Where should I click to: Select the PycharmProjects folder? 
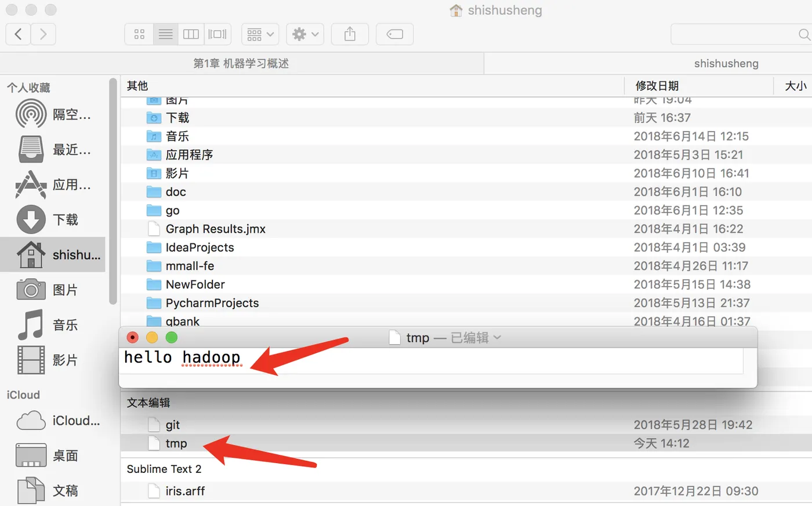[x=466, y=303]
